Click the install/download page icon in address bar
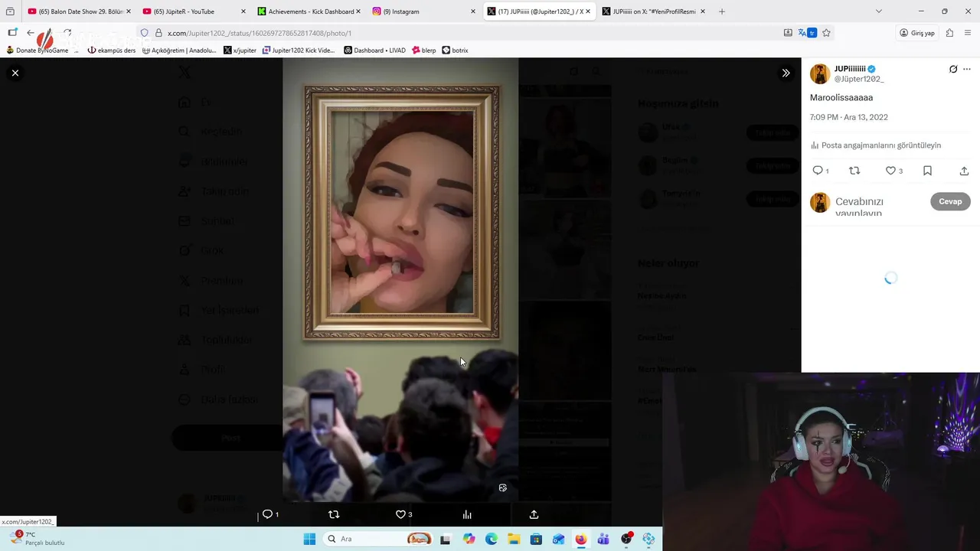Image resolution: width=980 pixels, height=551 pixels. [788, 33]
